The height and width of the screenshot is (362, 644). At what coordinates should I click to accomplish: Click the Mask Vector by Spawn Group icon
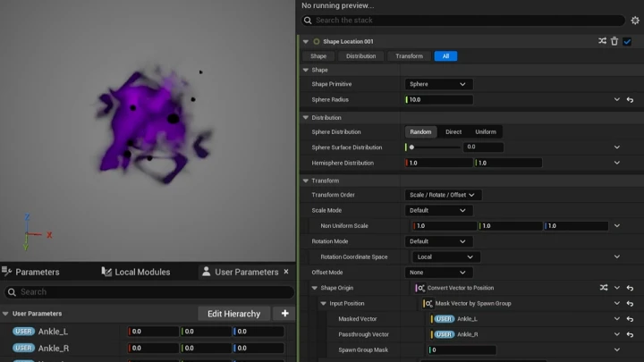pos(429,303)
